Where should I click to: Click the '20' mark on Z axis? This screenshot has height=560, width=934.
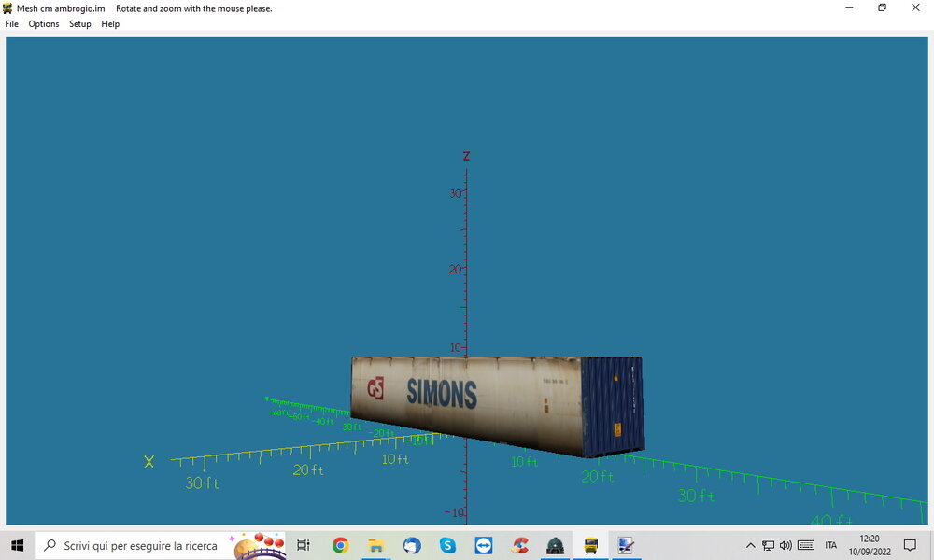pyautogui.click(x=455, y=269)
